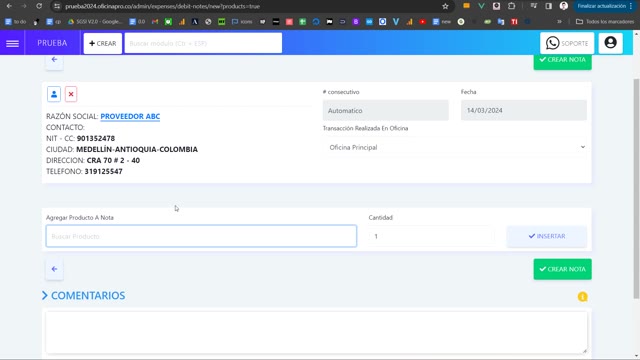640x360 pixels.
Task: Click the + CREAR button
Action: tap(102, 43)
